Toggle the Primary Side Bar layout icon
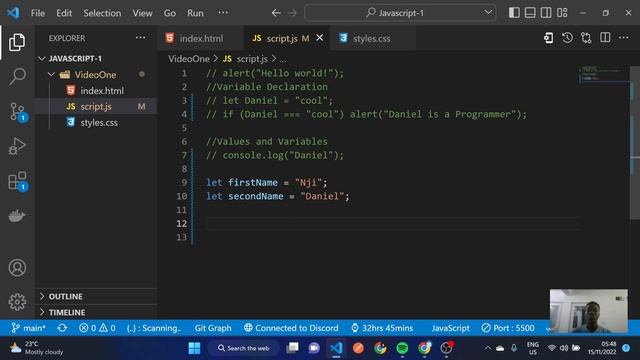The image size is (640, 360). click(x=514, y=13)
